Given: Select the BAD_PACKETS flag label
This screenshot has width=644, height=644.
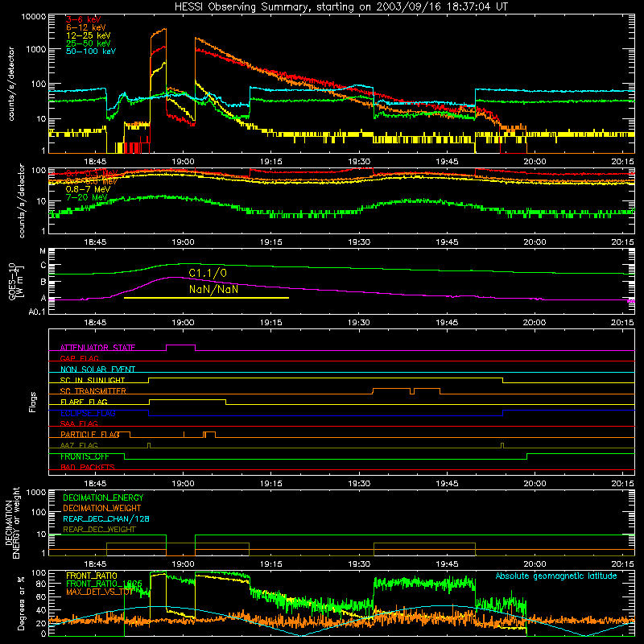Looking at the screenshot, I should click(88, 467).
